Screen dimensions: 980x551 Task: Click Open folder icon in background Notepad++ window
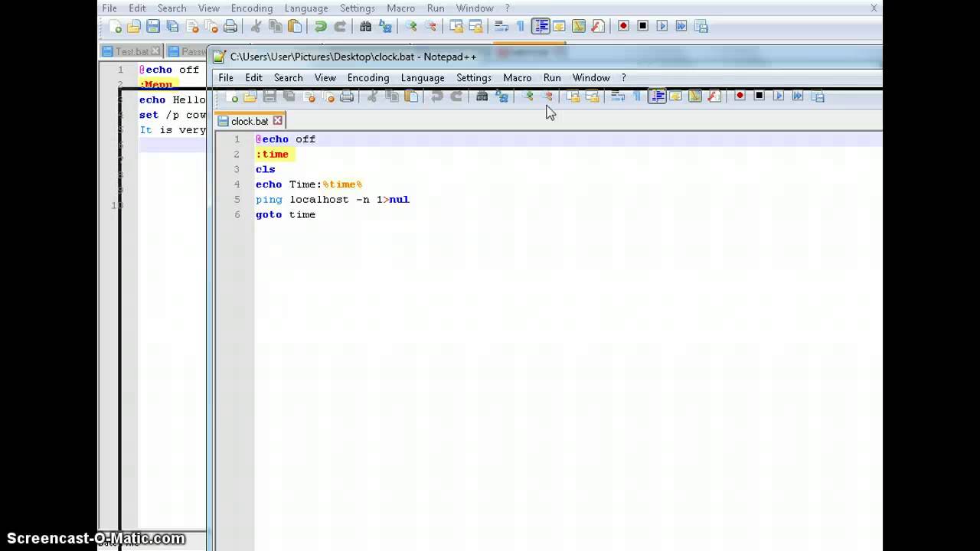[134, 27]
